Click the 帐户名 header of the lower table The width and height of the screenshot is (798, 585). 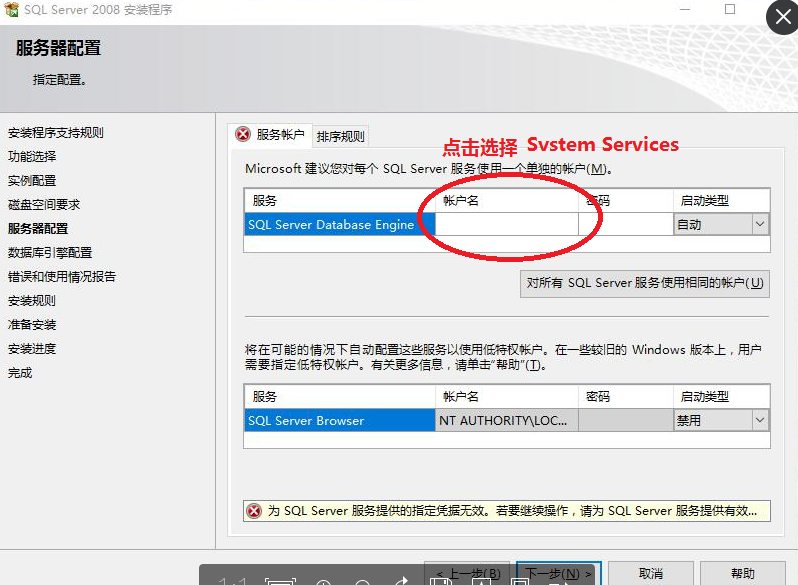(x=506, y=397)
